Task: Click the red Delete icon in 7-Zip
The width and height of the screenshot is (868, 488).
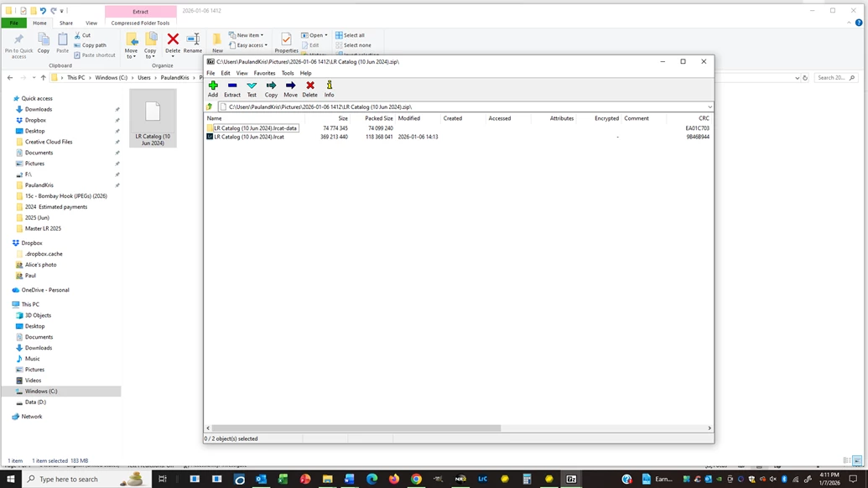Action: point(310,88)
